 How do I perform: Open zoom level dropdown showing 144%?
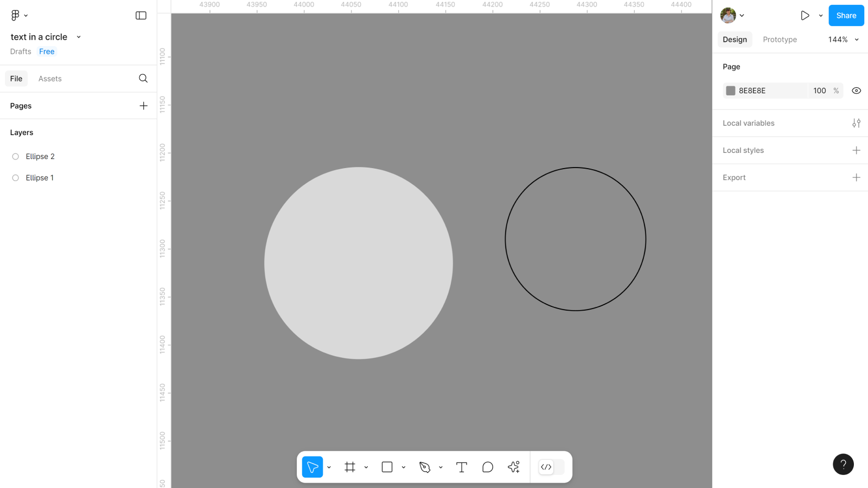pyautogui.click(x=843, y=40)
